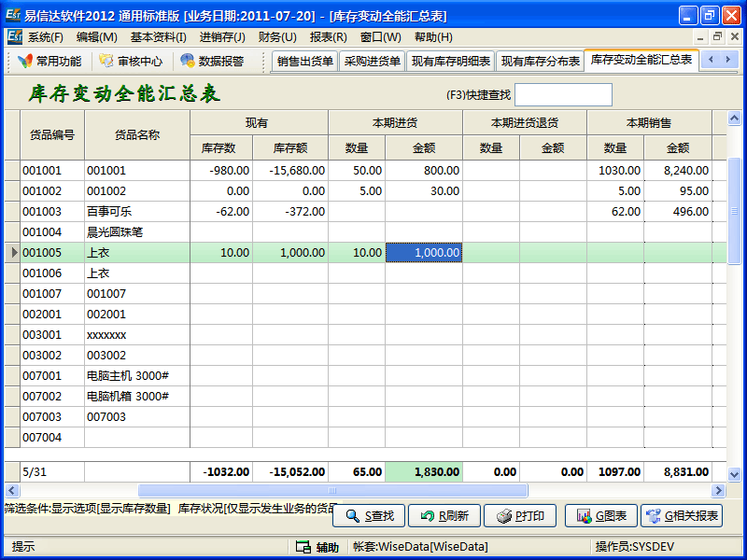The width and height of the screenshot is (747, 560).
Task: Click the G相关报表 related reports button
Action: pyautogui.click(x=681, y=515)
